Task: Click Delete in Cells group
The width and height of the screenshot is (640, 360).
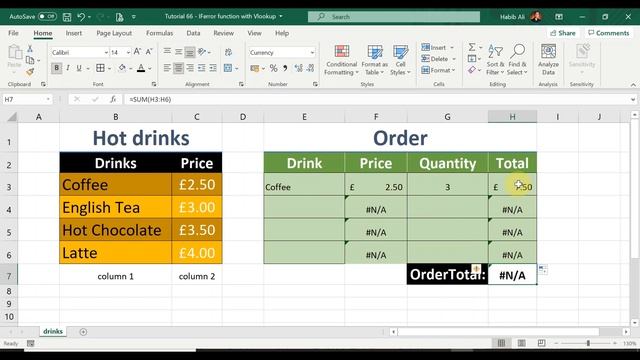Action: point(438,59)
